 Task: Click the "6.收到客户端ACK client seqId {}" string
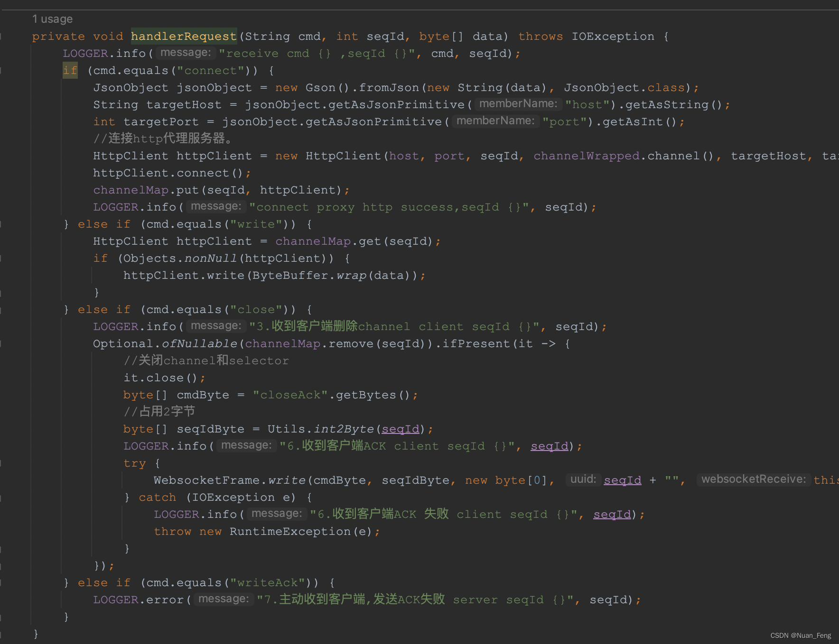398,446
